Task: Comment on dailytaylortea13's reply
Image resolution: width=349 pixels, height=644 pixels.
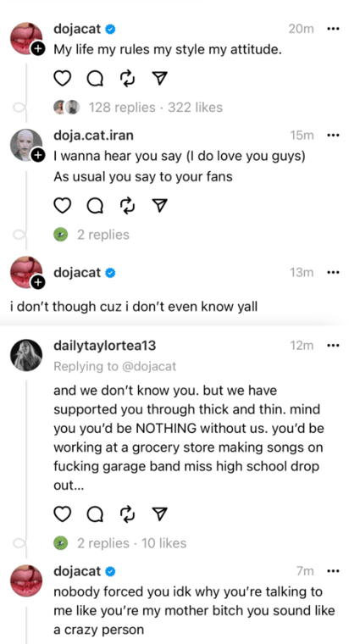Action: click(95, 514)
